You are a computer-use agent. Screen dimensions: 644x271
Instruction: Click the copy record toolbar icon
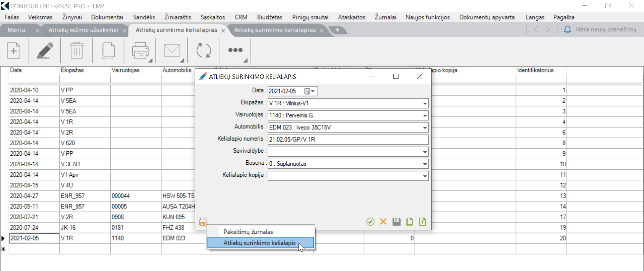[108, 51]
